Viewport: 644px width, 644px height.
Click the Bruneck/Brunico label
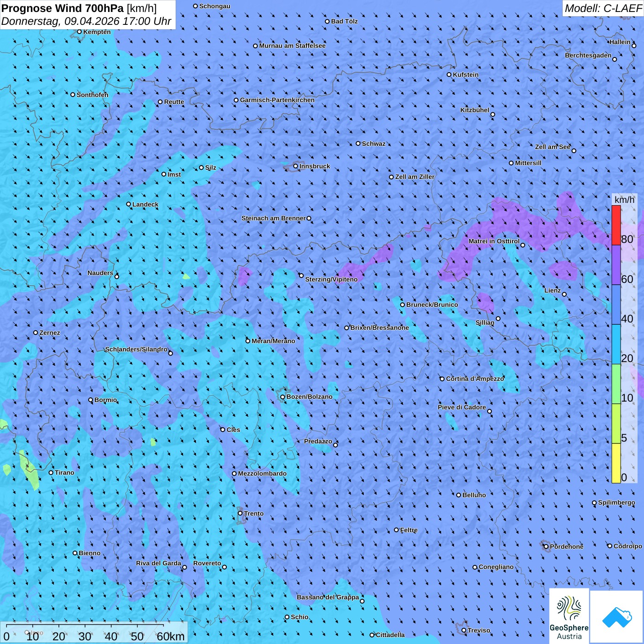432,305
